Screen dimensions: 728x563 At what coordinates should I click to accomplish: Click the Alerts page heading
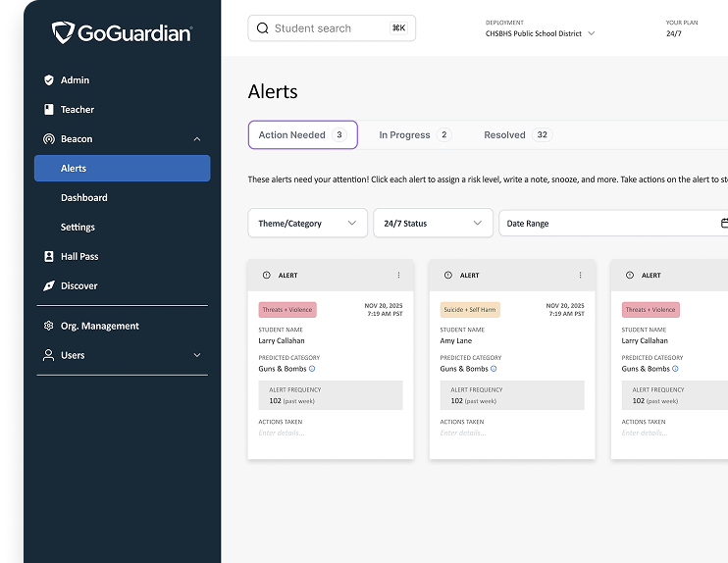[273, 92]
